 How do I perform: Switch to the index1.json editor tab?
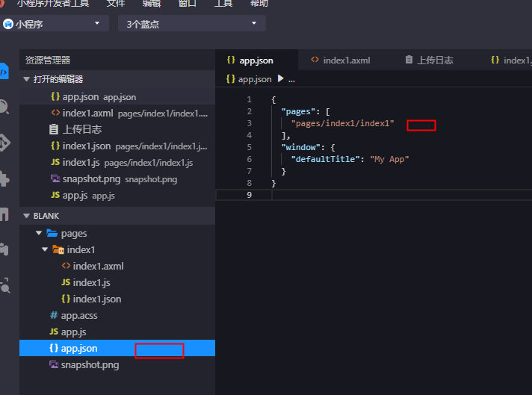pyautogui.click(x=510, y=60)
